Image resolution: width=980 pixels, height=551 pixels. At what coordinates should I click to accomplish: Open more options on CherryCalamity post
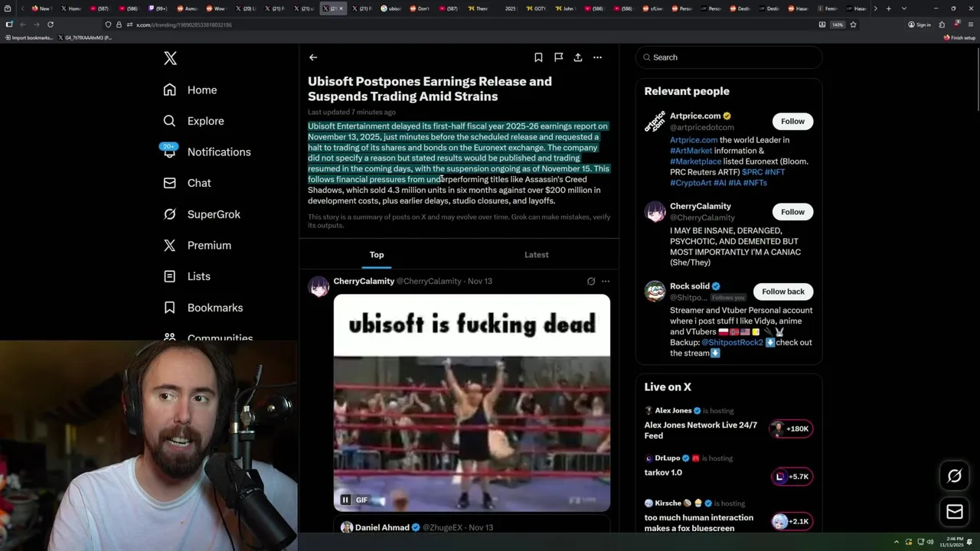click(x=606, y=281)
